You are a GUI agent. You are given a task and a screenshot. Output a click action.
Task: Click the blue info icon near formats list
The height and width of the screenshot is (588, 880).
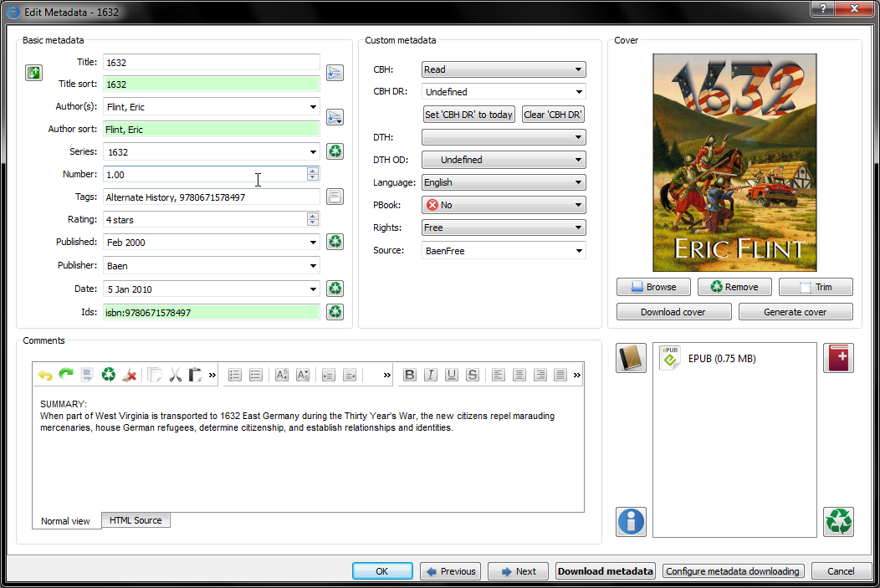tap(631, 522)
